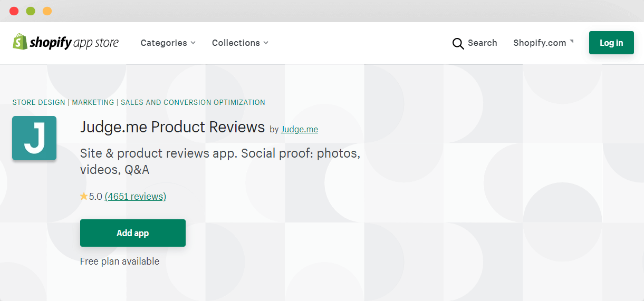Click the Judge.me Product Reviews title
Viewport: 644px width, 301px height.
[172, 127]
